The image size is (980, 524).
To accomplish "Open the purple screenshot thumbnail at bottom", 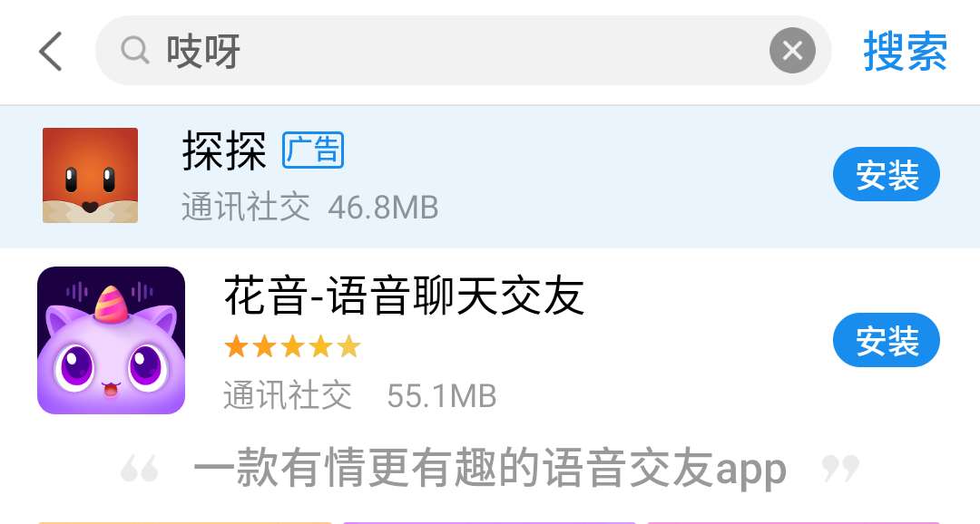I will coord(489,523).
